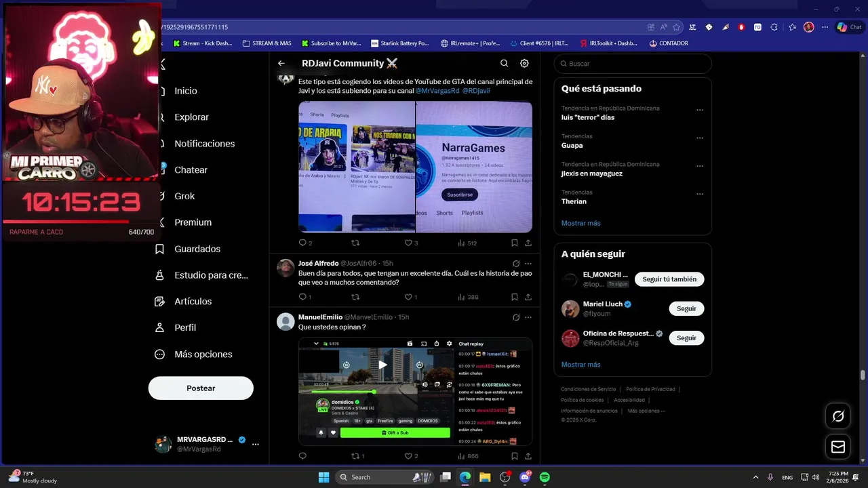Open more options for luis "terror" días trend

coord(700,110)
